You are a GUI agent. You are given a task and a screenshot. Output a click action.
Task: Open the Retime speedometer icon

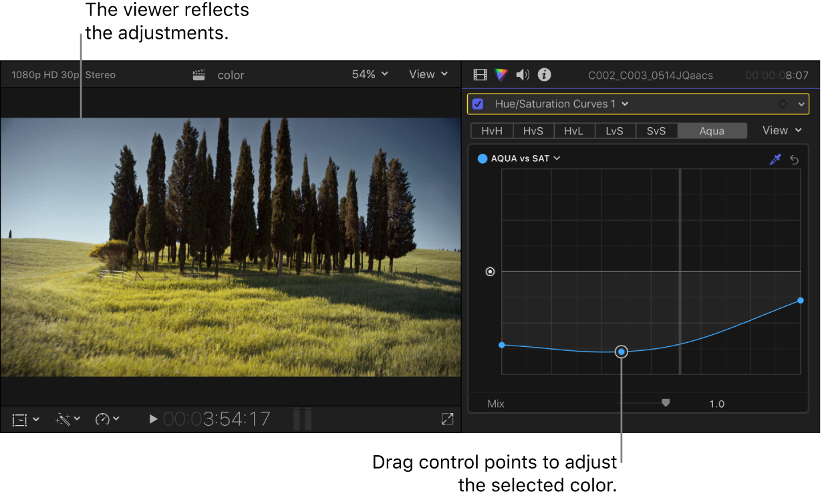click(104, 419)
